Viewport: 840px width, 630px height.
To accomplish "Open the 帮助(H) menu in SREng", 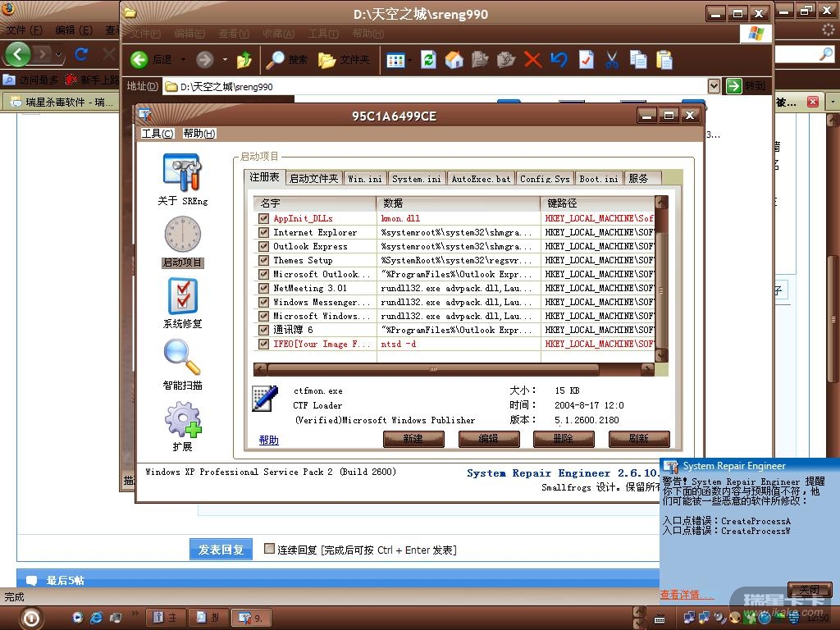I will (x=199, y=134).
